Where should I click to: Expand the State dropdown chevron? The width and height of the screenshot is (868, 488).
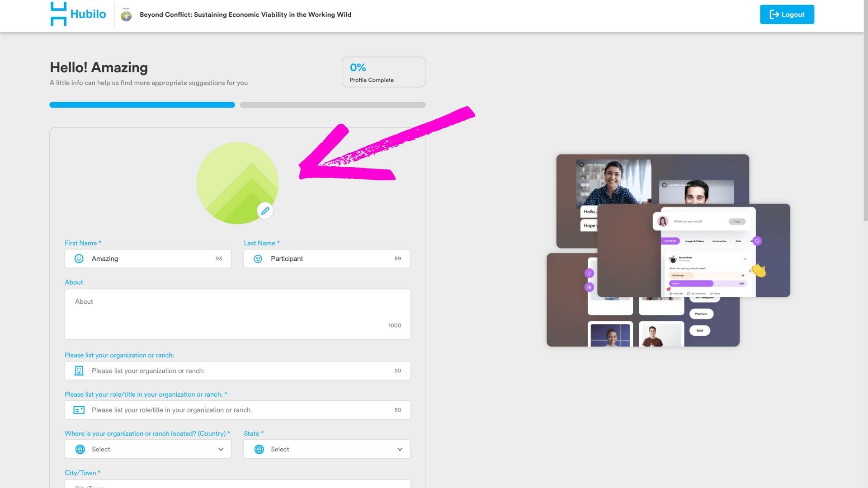[x=400, y=449]
